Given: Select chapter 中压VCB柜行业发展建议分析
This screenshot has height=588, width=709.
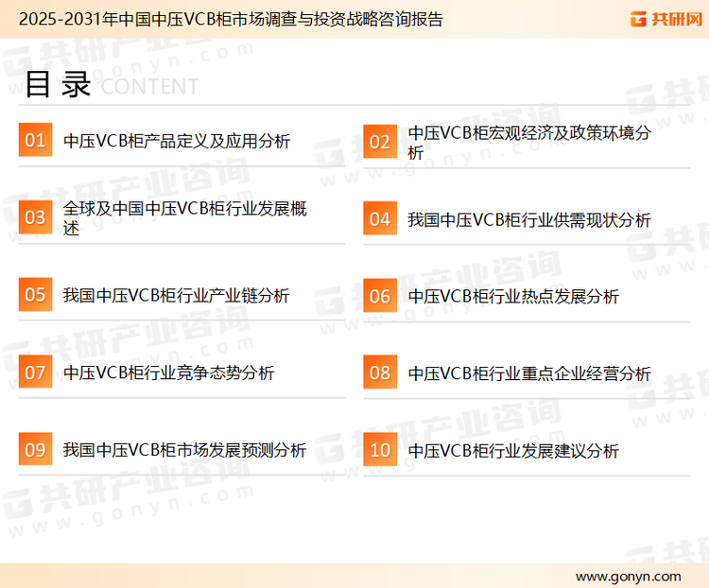Looking at the screenshot, I should click(x=513, y=451).
